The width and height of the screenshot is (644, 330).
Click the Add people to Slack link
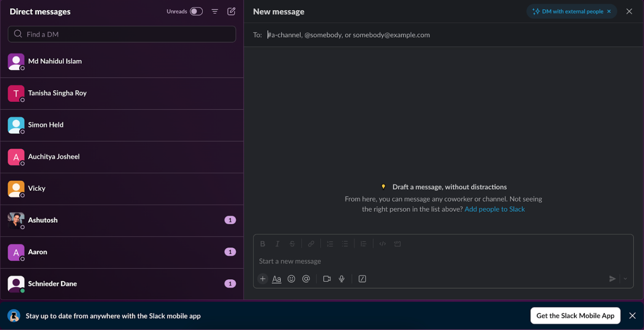tap(494, 209)
